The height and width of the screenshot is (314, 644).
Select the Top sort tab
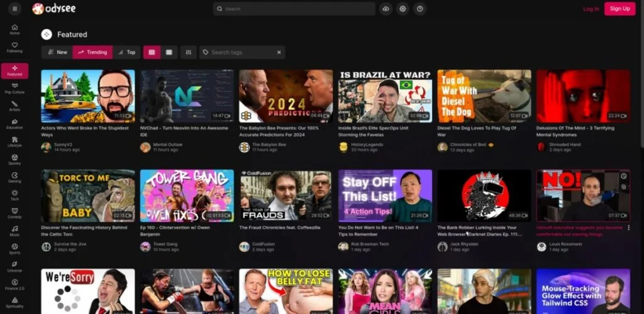click(126, 52)
